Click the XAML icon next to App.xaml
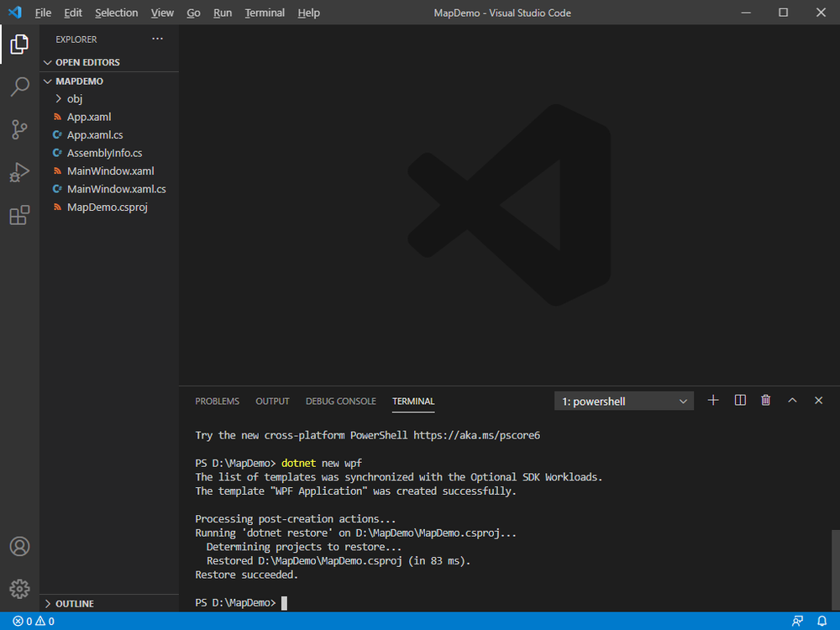Viewport: 840px width, 630px height. click(x=57, y=117)
